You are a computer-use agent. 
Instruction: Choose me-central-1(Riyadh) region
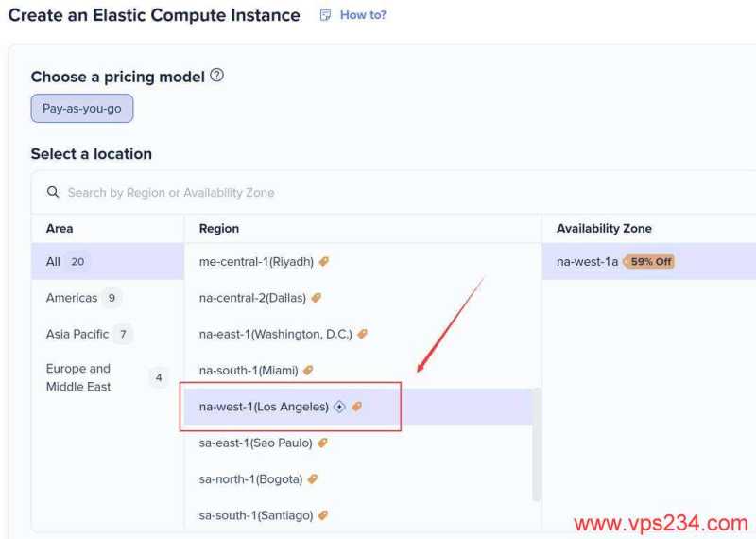[257, 262]
